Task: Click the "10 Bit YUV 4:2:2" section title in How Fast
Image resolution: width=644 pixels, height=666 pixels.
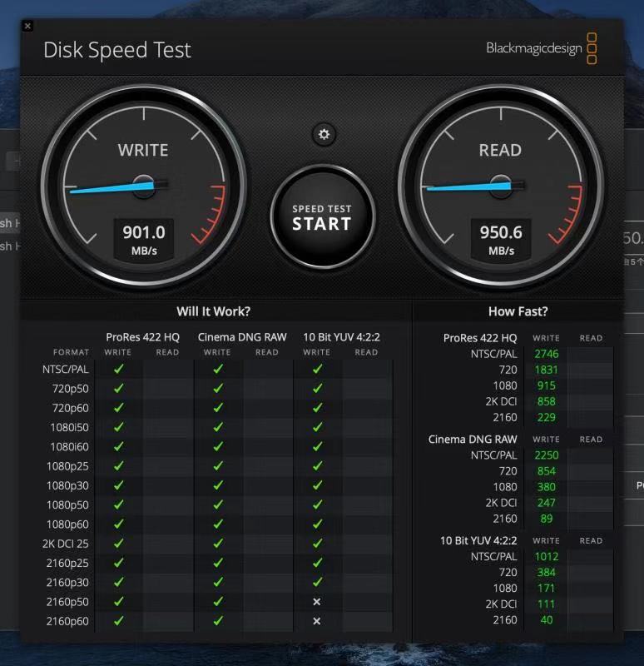Action: tap(478, 540)
